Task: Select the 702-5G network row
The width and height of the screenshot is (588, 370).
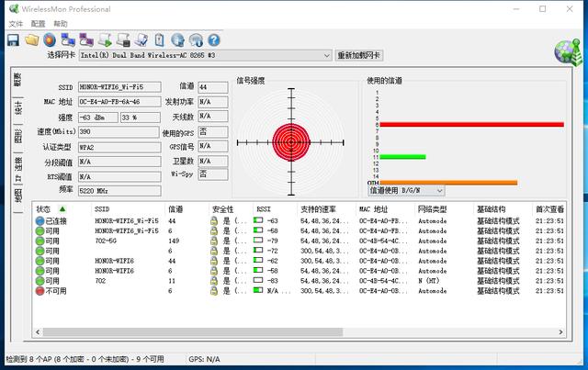Action: [300, 241]
